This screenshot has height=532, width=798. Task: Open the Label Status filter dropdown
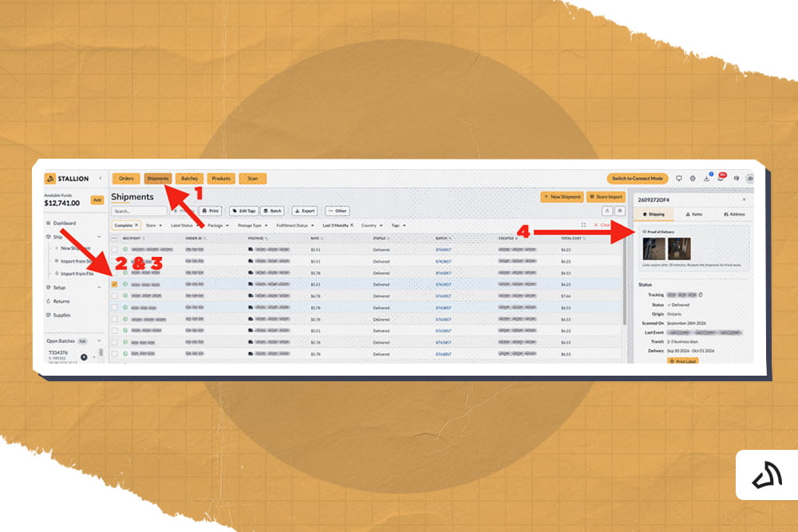click(x=184, y=225)
